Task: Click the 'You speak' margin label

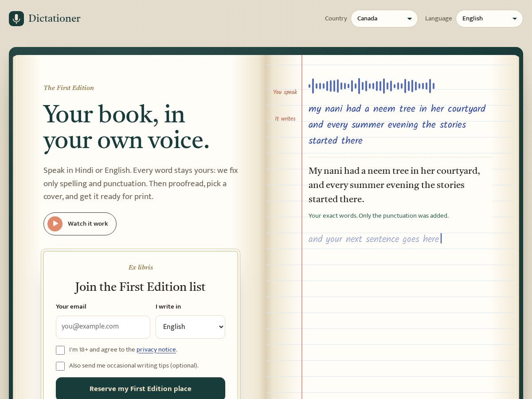Action: [285, 92]
